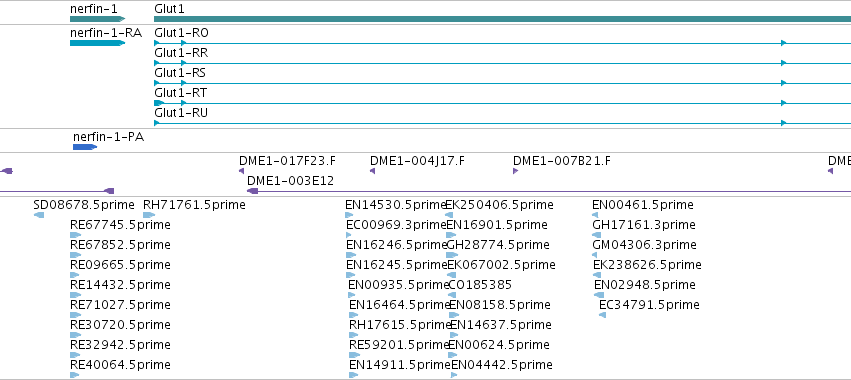The height and width of the screenshot is (380, 851).
Task: Open the DME1-017F23.F feature label
Action: click(288, 161)
